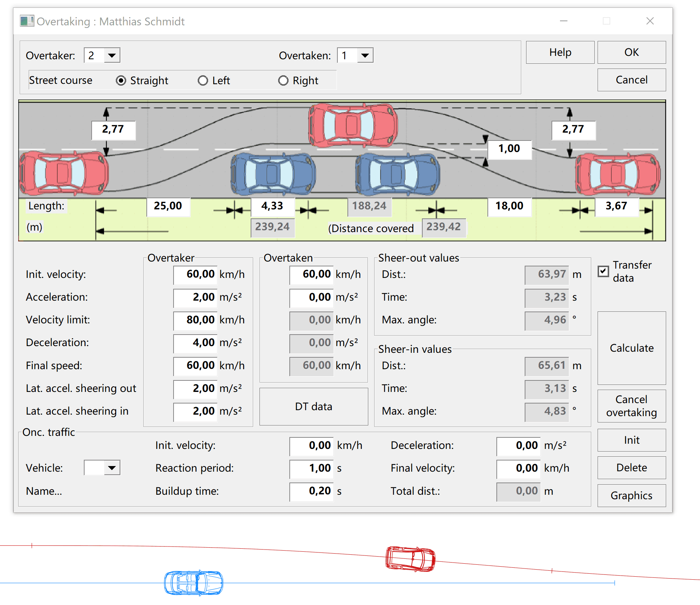Choose the Left street course radio button
The image size is (700, 605).
(x=203, y=80)
